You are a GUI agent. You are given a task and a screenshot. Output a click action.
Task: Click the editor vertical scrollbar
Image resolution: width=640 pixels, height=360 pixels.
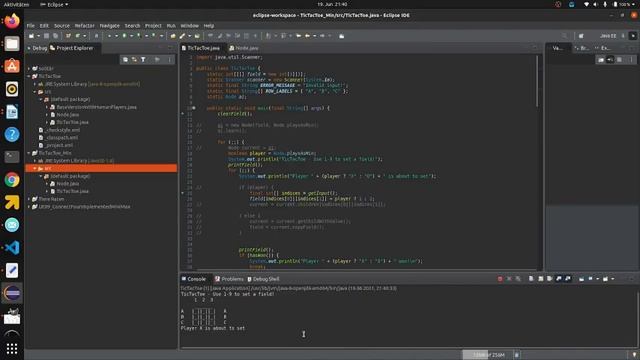537,82
